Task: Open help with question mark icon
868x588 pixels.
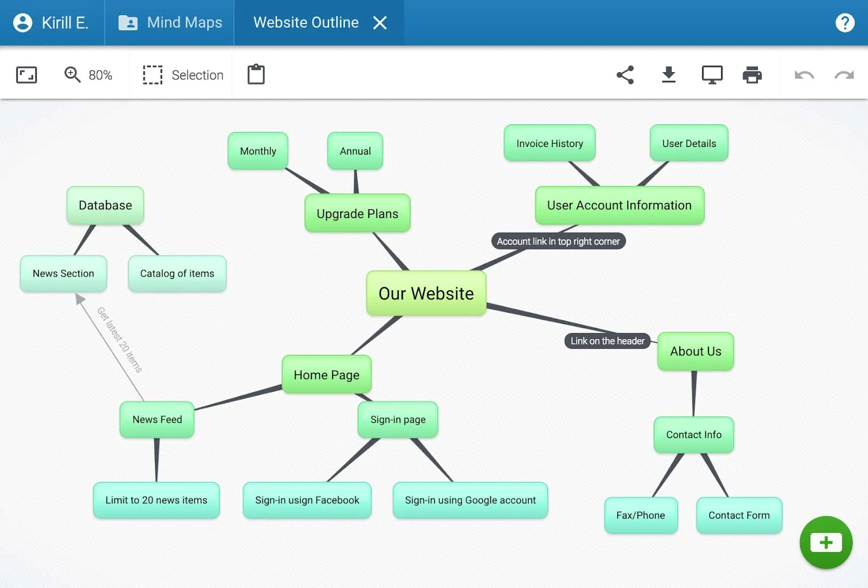Action: pos(845,23)
